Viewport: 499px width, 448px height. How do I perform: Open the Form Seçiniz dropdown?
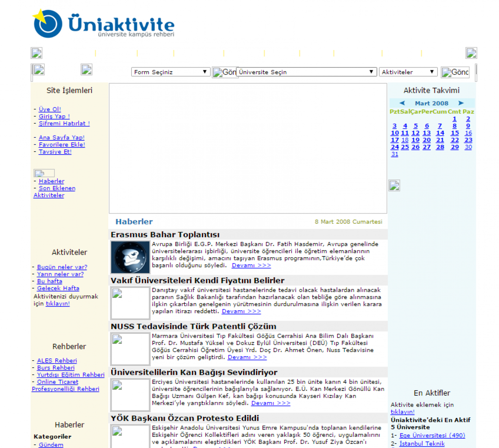(x=171, y=72)
